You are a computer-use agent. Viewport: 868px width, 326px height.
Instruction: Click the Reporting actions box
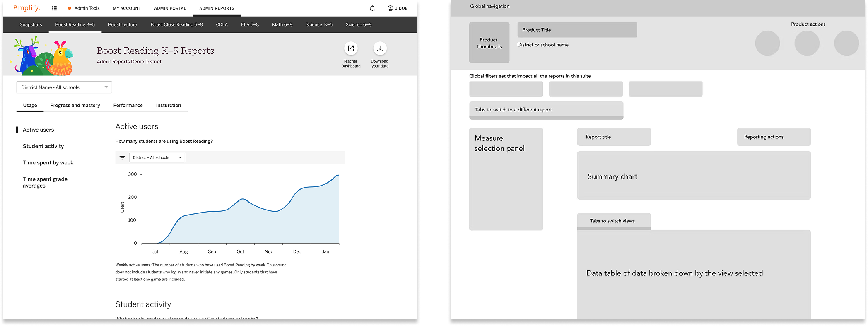[x=774, y=137]
